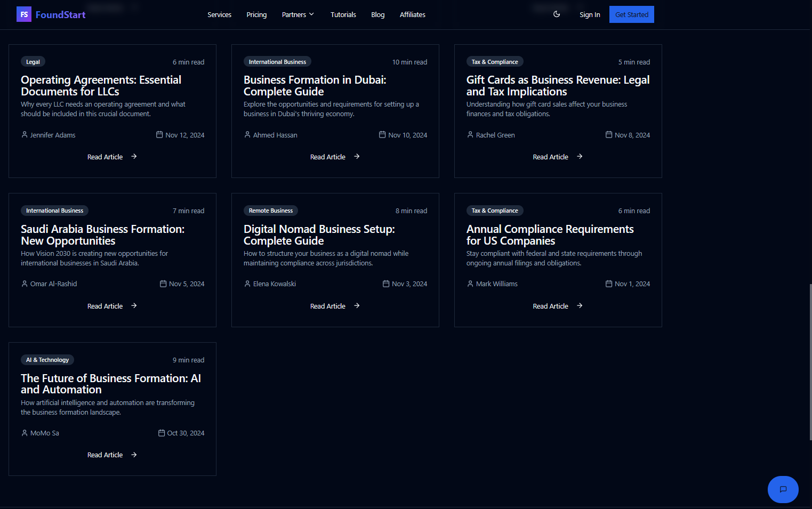The image size is (812, 509).
Task: Click author icon beside Elena Kowalski
Action: pyautogui.click(x=247, y=284)
